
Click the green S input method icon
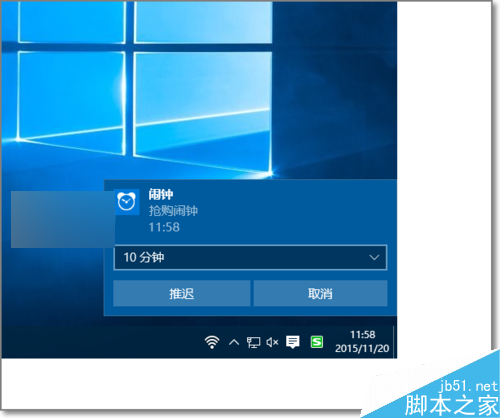pos(317,342)
